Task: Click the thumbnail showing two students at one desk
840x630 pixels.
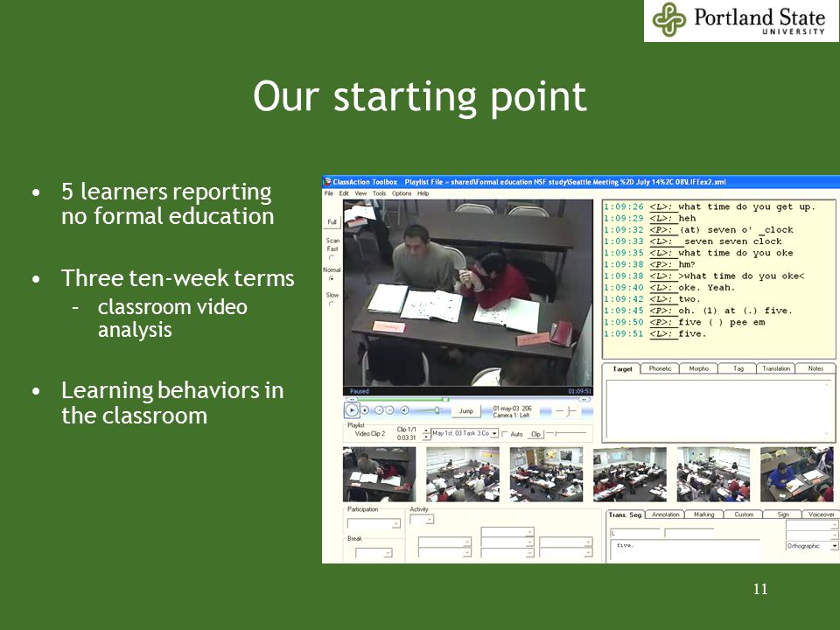Action: click(379, 474)
